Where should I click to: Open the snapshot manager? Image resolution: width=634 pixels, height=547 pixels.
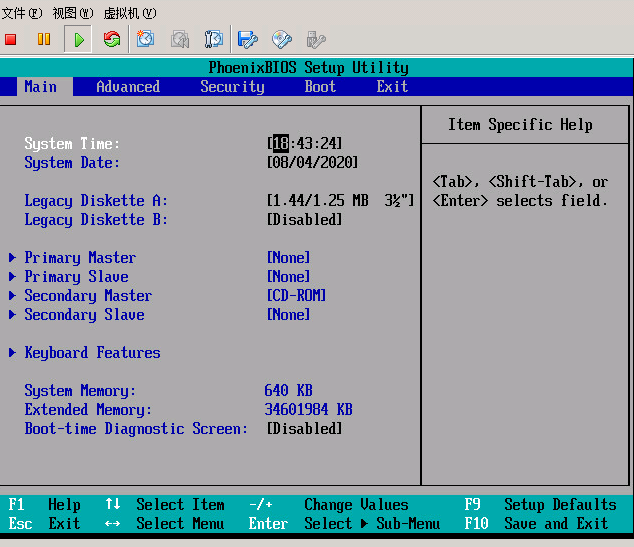213,39
